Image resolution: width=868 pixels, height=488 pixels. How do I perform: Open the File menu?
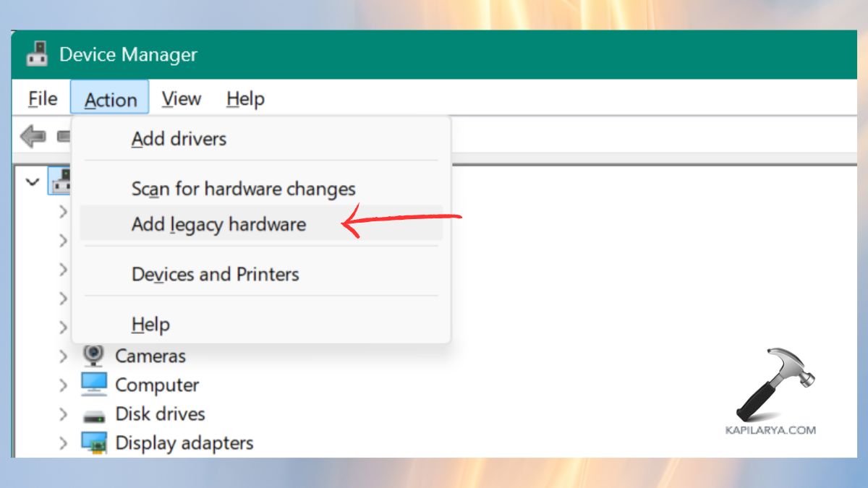click(x=41, y=99)
